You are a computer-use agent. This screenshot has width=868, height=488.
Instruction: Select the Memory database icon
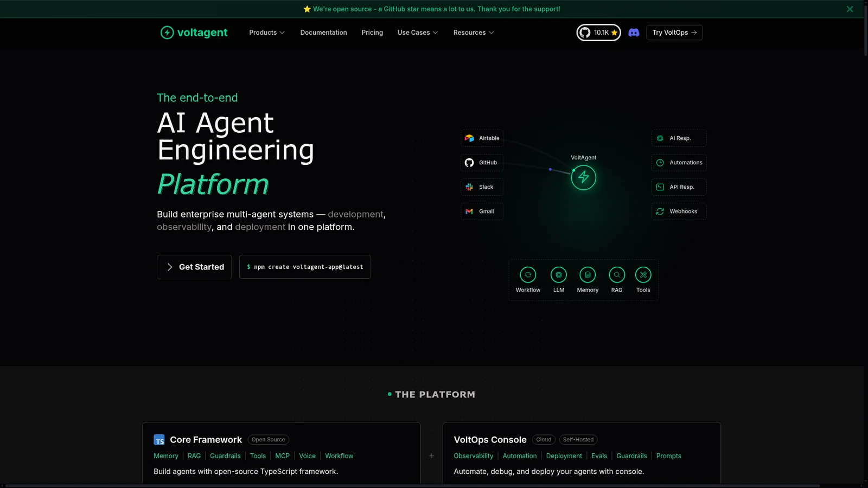pyautogui.click(x=588, y=275)
